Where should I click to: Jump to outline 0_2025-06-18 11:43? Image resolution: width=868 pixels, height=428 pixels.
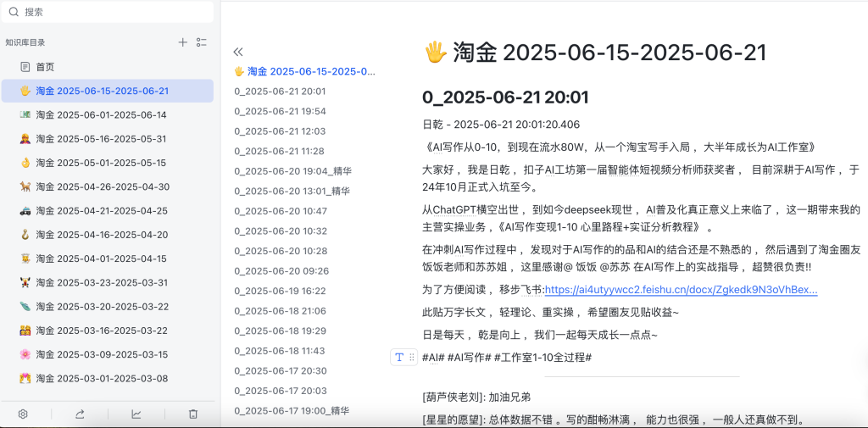(x=279, y=351)
